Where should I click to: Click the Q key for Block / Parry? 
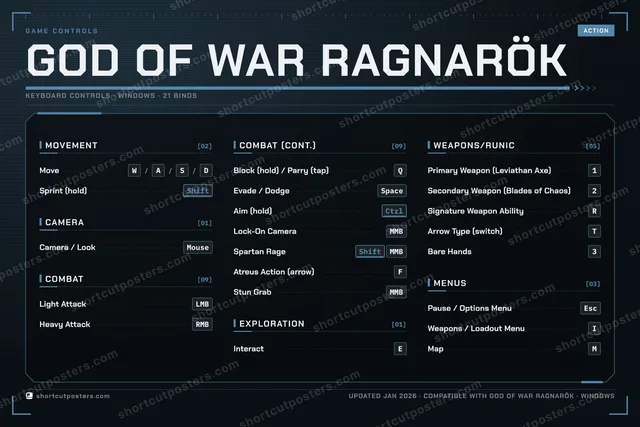coord(400,171)
